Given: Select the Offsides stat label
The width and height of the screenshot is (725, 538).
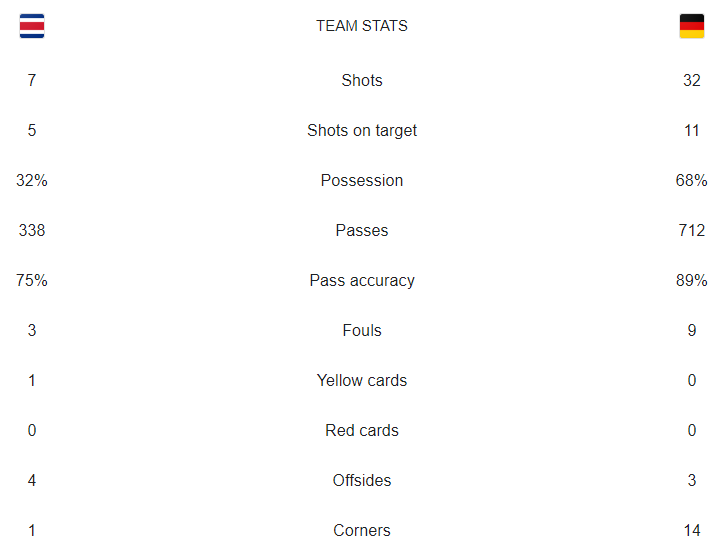Looking at the screenshot, I should [362, 480].
